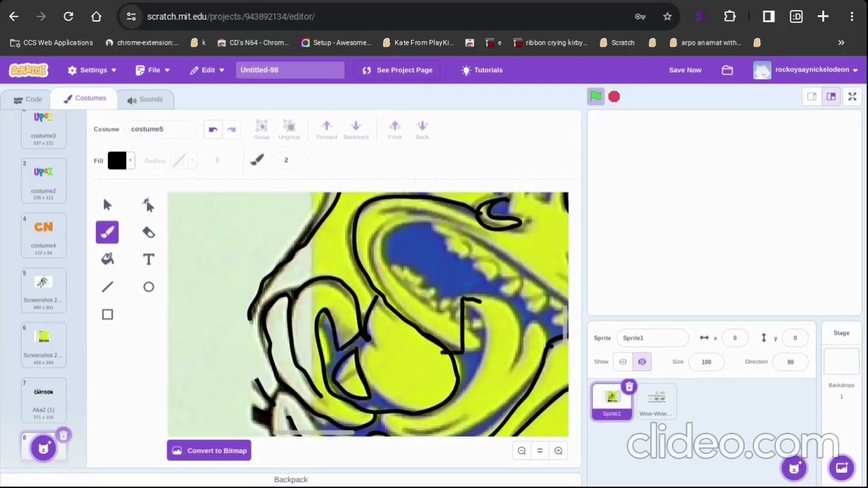Edit the sprite name Sprite1 field
Viewport: 868px width, 488px height.
coord(652,338)
